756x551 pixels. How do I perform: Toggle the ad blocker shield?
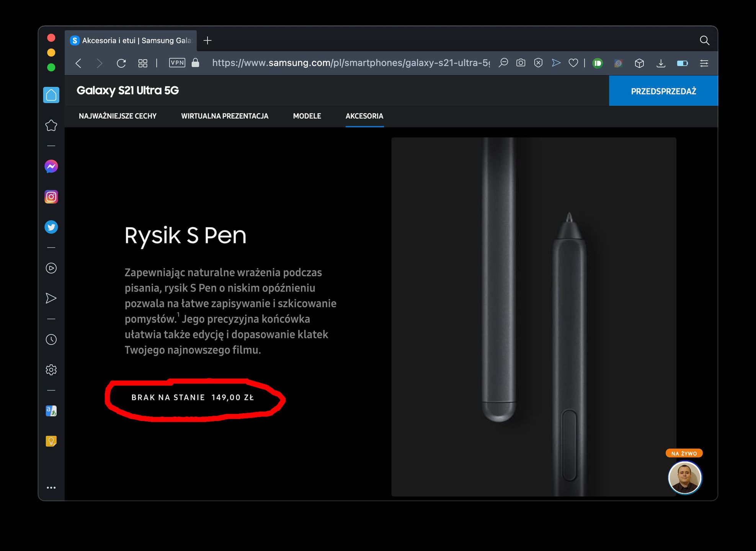click(538, 63)
